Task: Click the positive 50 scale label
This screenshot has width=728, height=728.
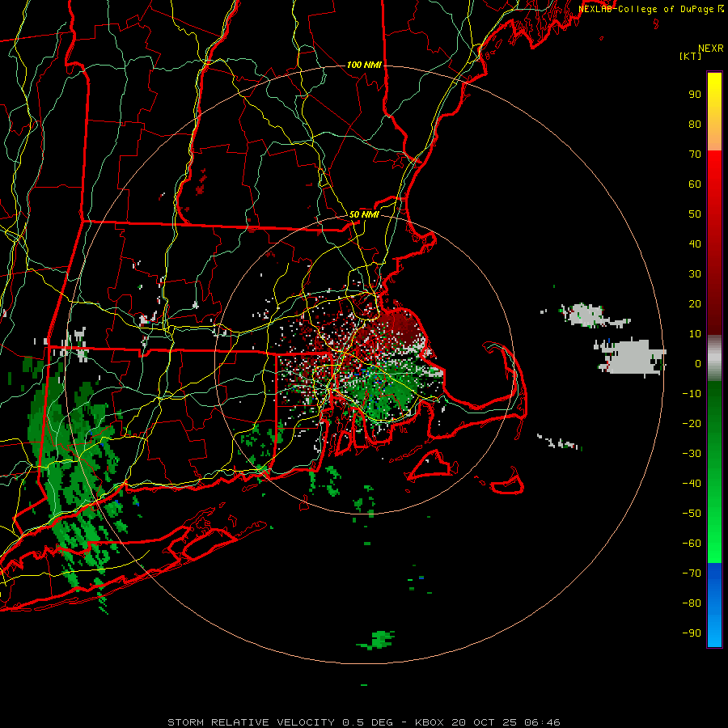Action: pyautogui.click(x=695, y=214)
